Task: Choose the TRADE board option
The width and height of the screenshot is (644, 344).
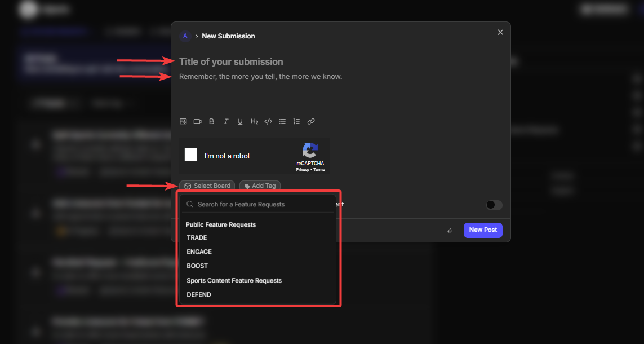Action: click(197, 238)
